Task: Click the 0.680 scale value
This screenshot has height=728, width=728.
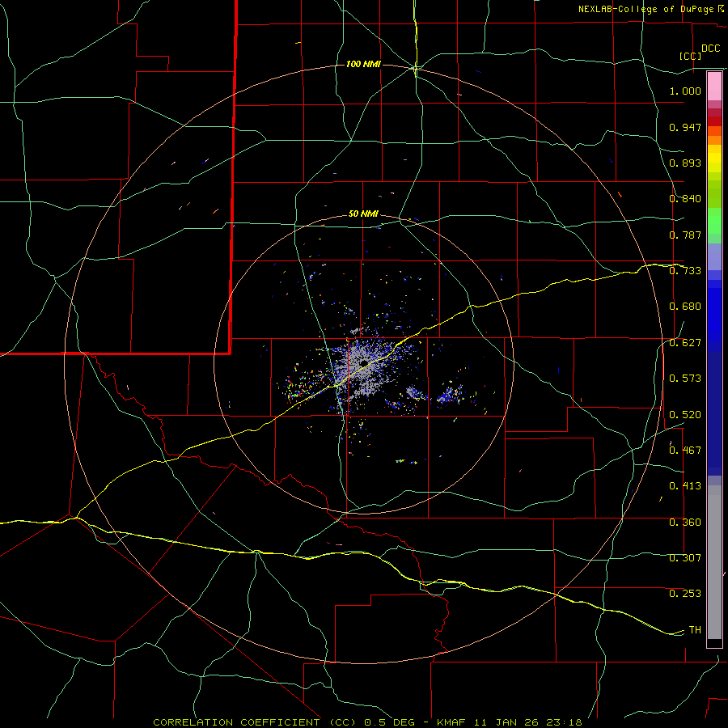Action: click(x=685, y=307)
